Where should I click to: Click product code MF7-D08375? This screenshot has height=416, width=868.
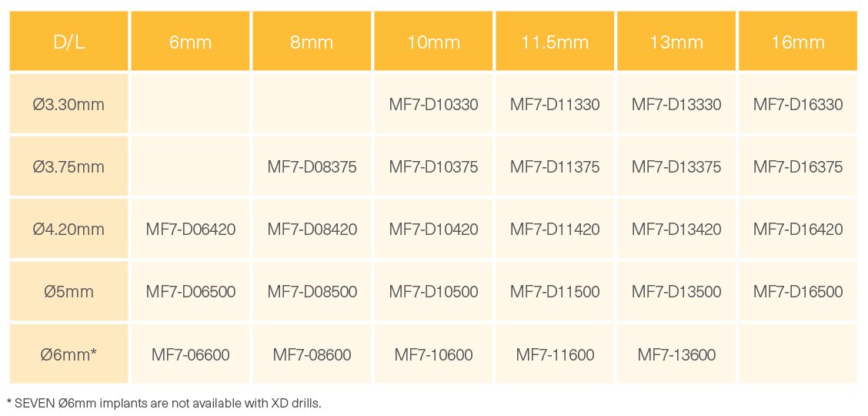point(312,166)
